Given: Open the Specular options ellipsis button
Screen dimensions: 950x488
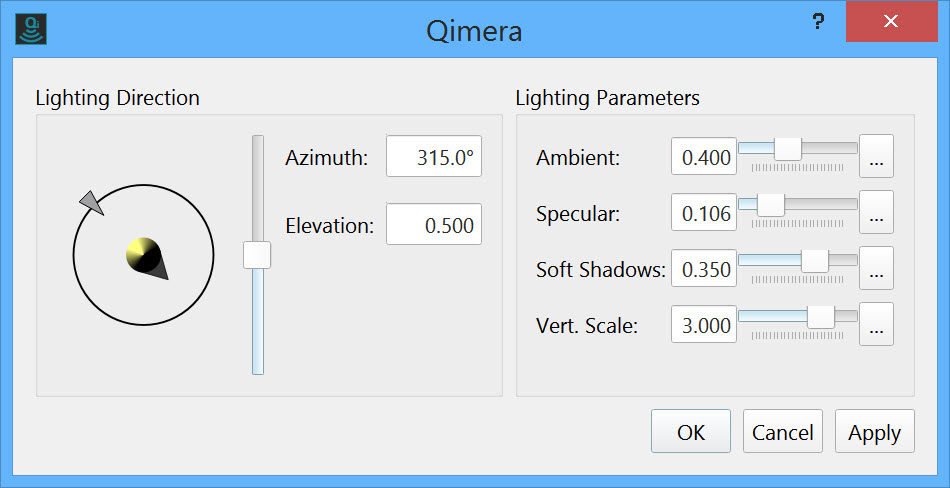Looking at the screenshot, I should coord(876,213).
